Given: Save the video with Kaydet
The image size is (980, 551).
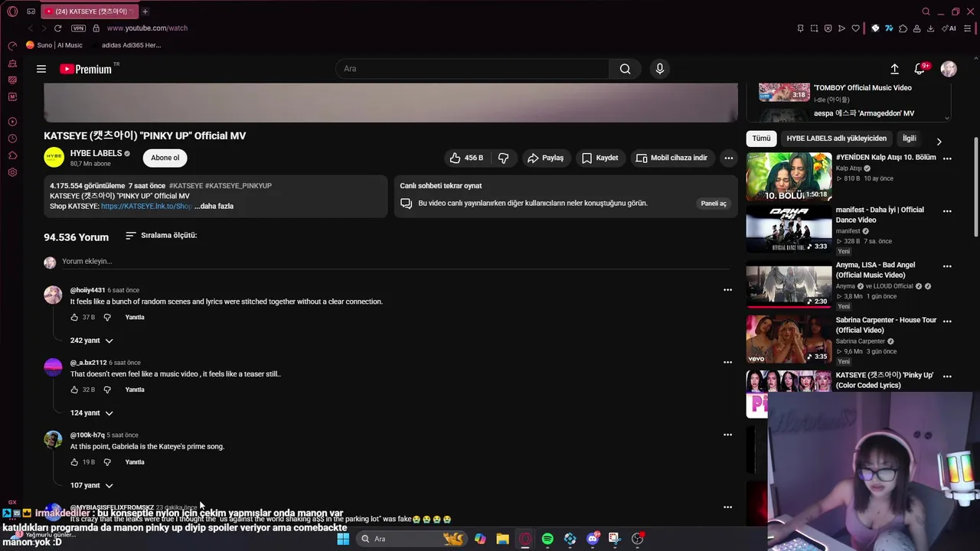Looking at the screenshot, I should pos(599,158).
